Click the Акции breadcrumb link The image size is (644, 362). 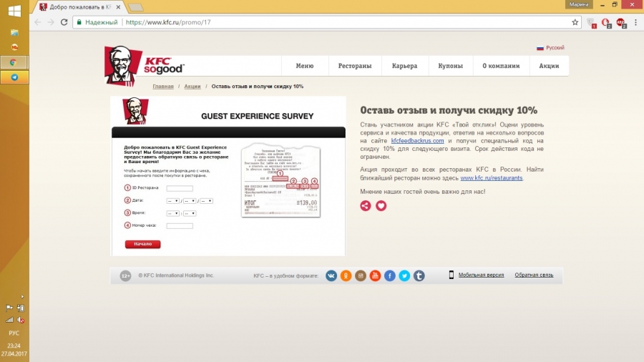pyautogui.click(x=192, y=86)
